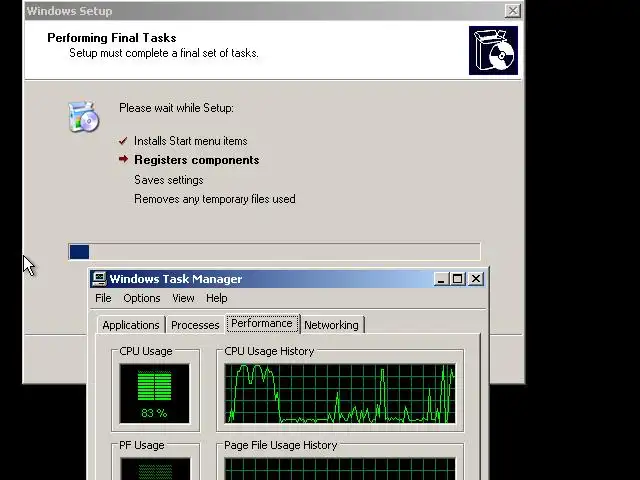
Task: Close the Windows Task Manager window
Action: pos(476,279)
